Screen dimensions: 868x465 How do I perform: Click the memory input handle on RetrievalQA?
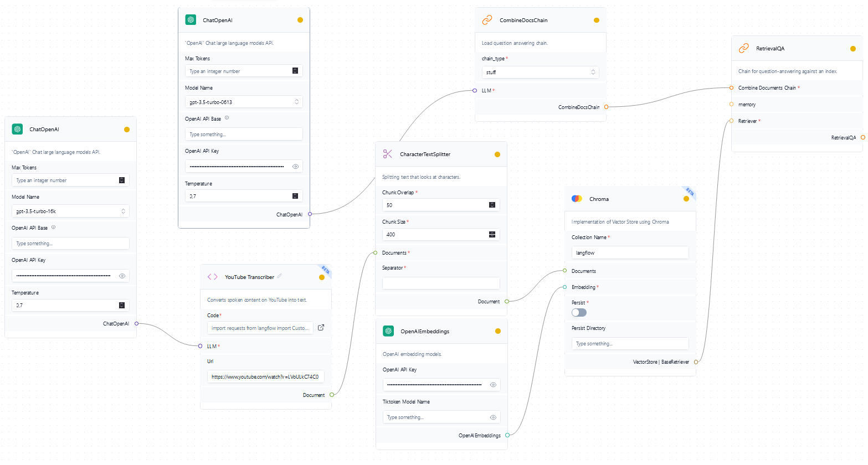click(x=731, y=104)
